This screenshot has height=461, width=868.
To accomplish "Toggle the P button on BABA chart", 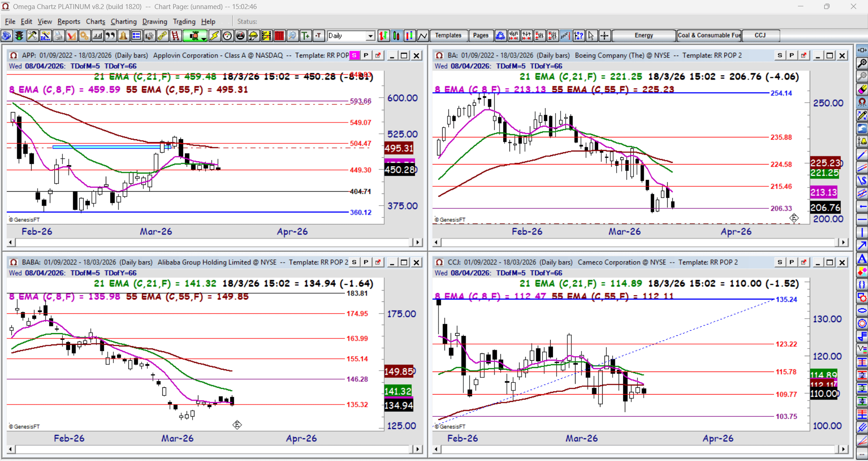I will [x=366, y=262].
